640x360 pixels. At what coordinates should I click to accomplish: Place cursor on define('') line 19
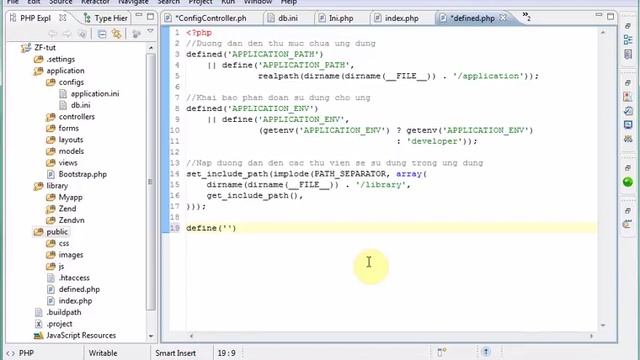point(211,228)
